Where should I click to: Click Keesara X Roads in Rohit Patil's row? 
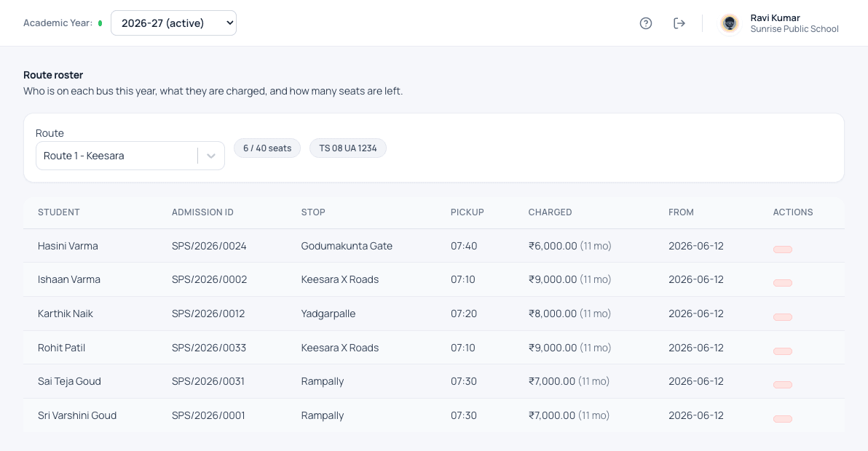click(x=340, y=348)
